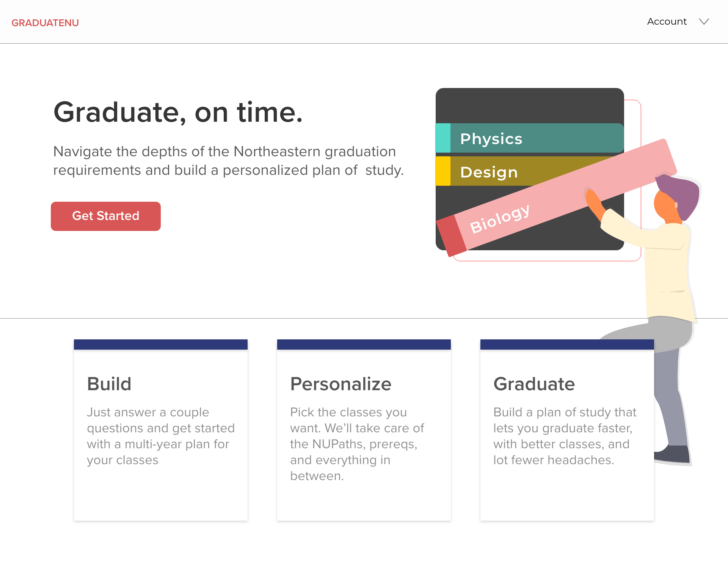Image resolution: width=728 pixels, height=576 pixels.
Task: Click the red end of Biology bar
Action: pyautogui.click(x=451, y=236)
